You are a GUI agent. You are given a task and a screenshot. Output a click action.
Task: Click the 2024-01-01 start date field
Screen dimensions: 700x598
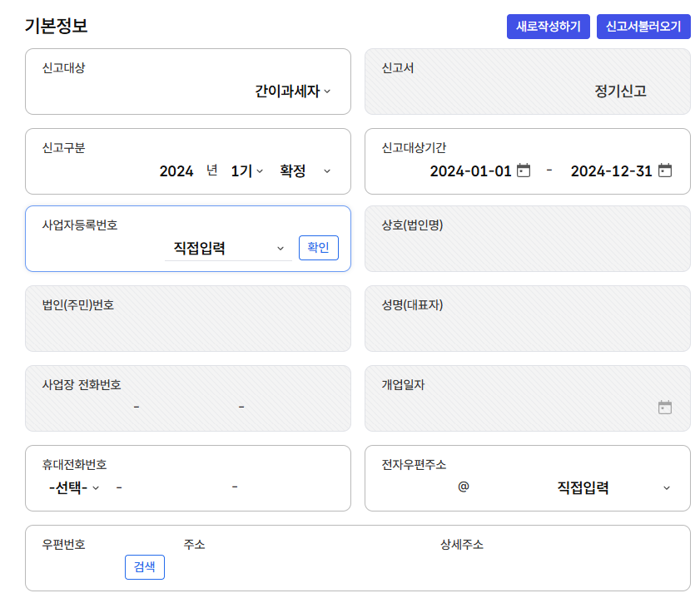click(x=470, y=171)
